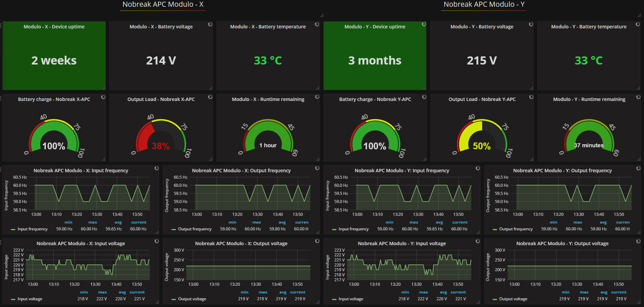The height and width of the screenshot is (307, 644).
Task: Click the spinner icon on Modulo Y Input voltage graph
Action: pyautogui.click(x=478, y=241)
